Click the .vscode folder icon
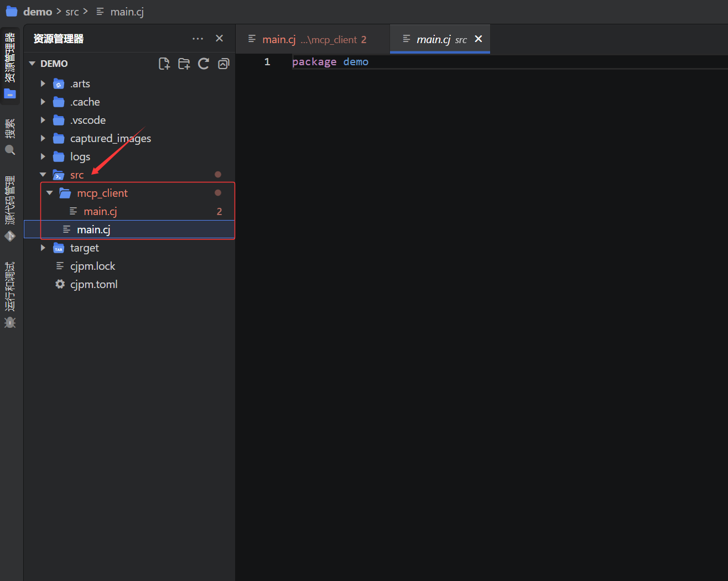 (x=59, y=121)
